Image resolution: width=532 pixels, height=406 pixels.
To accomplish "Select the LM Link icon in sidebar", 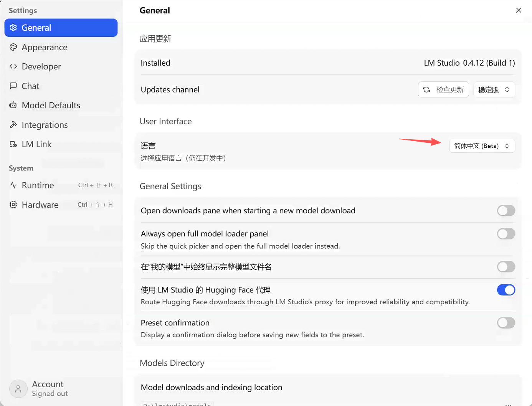I will coord(13,144).
